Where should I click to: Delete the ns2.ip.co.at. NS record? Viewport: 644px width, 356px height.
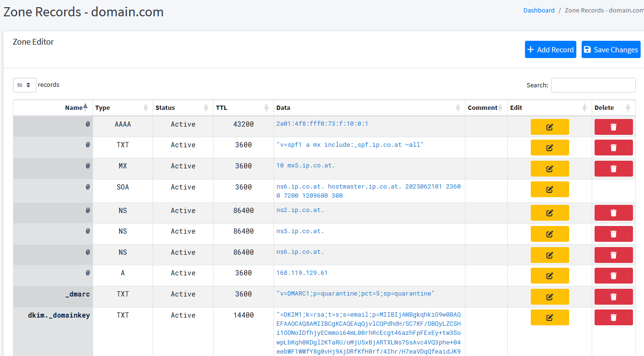613,213
